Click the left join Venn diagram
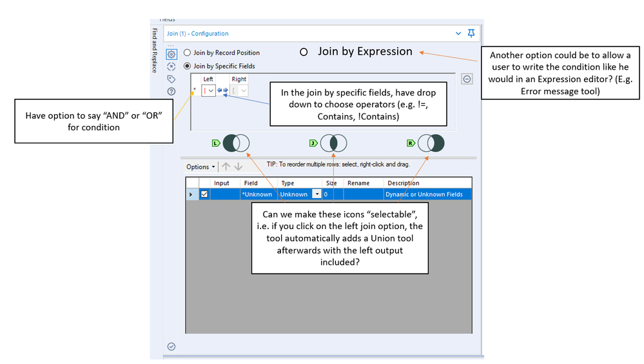This screenshot has height=364, width=644. pyautogui.click(x=236, y=143)
